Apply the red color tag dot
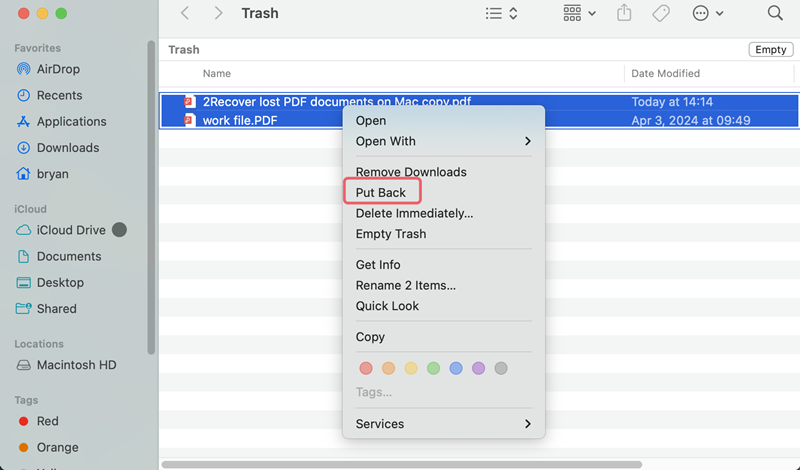 365,368
